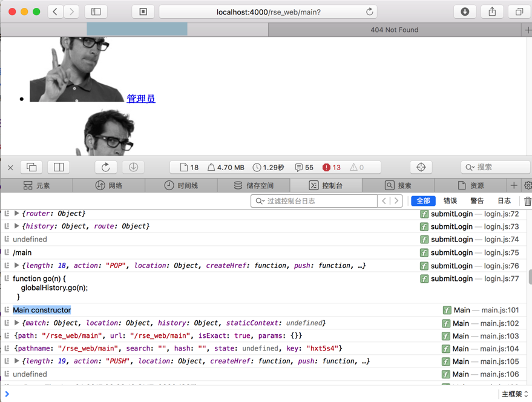Screen dimensions: 532x402
Task: Show all tabs overview button
Action: [519, 12]
